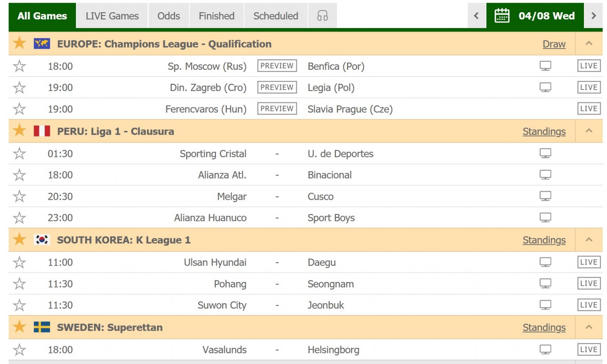Open the calendar date picker 04/08 Wed
This screenshot has height=364, width=607.
(x=535, y=16)
